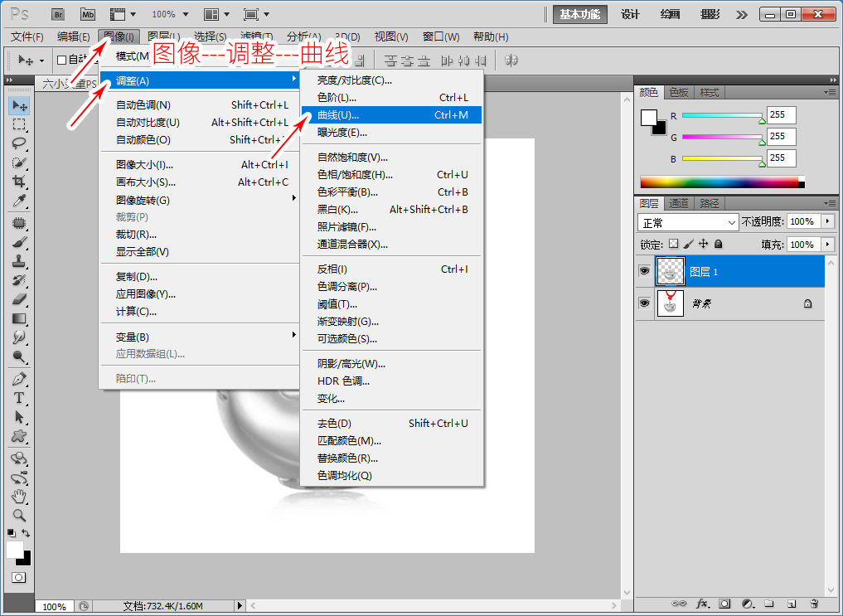
Task: Select the Gradient tool
Action: [19, 318]
